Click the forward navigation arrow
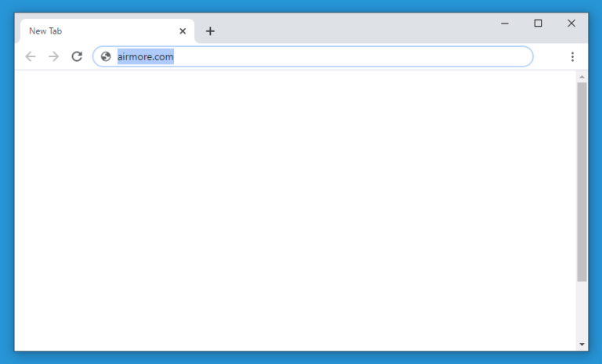 pos(54,57)
